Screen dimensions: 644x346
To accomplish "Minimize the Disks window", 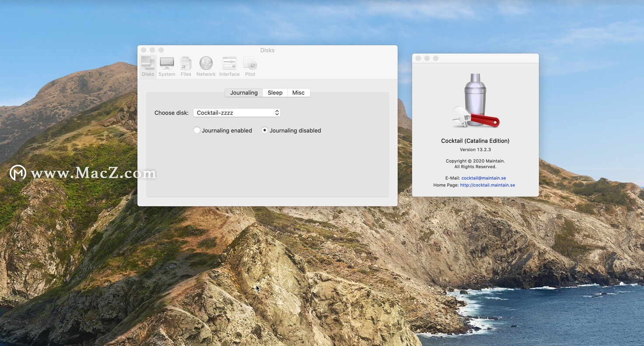I will [x=152, y=50].
